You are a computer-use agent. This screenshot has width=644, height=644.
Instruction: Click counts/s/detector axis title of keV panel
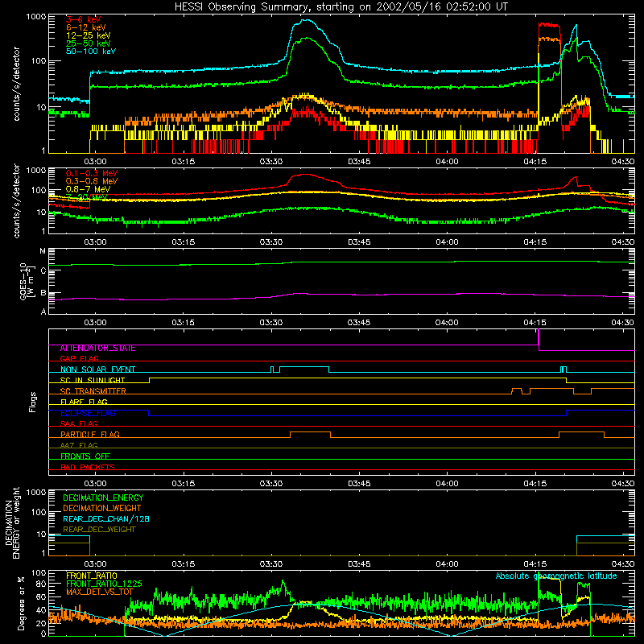(16, 84)
